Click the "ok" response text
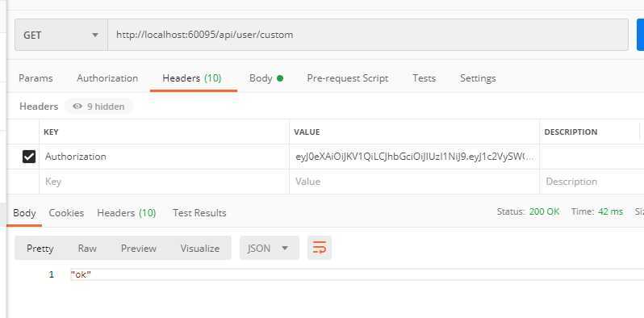644x318 pixels. [81, 275]
